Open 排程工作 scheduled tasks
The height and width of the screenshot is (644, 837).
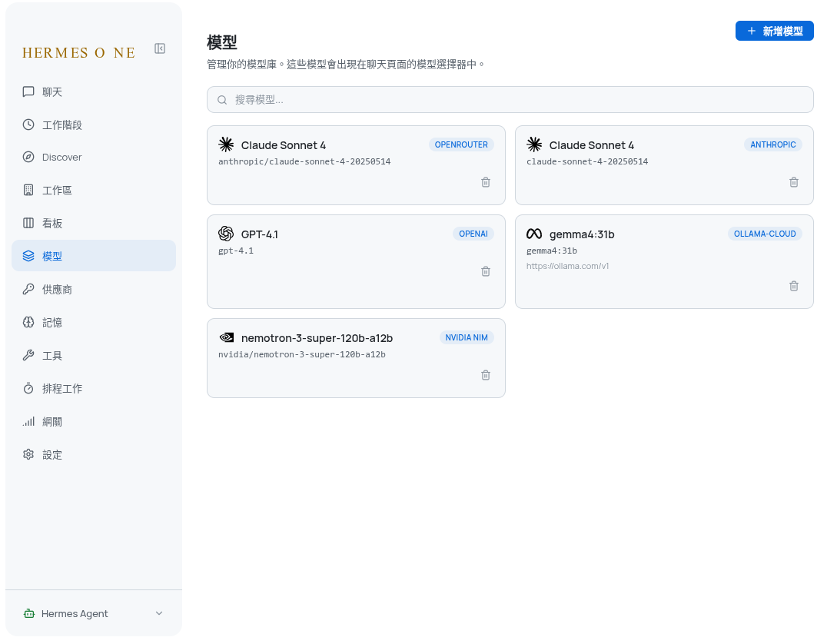click(x=94, y=388)
